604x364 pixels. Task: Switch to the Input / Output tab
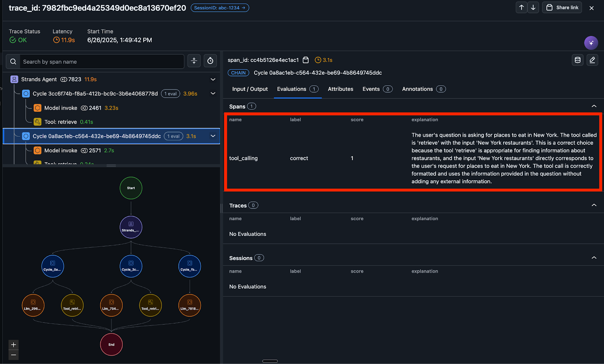(250, 89)
